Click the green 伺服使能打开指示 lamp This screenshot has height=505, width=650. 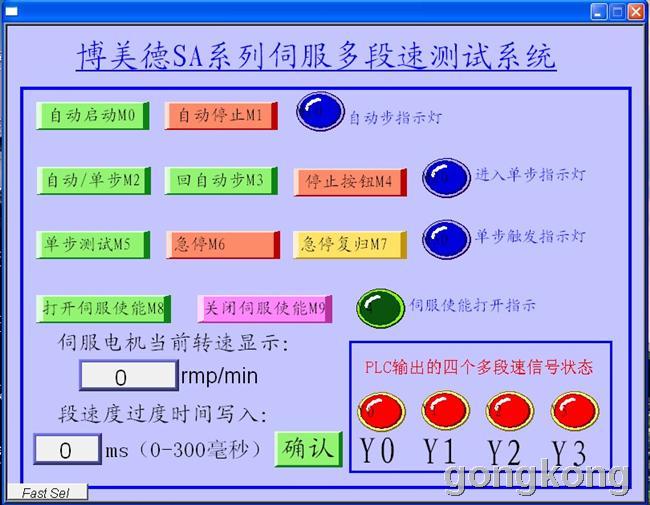pyautogui.click(x=381, y=308)
